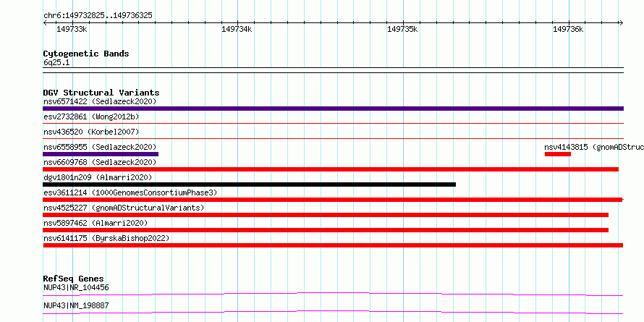
Task: Click the chr6:149732825..149736325 coordinate label
Action: [98, 16]
